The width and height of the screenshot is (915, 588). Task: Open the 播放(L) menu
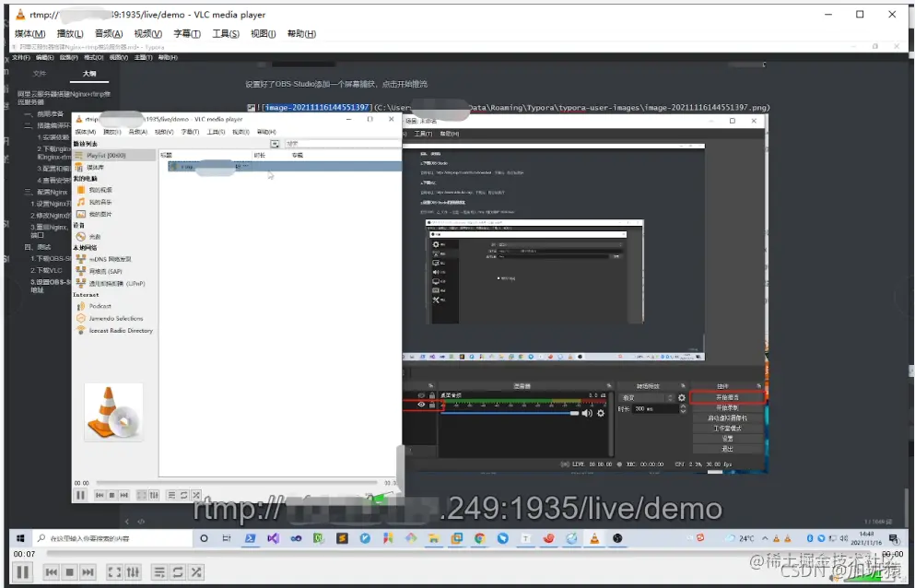[70, 34]
